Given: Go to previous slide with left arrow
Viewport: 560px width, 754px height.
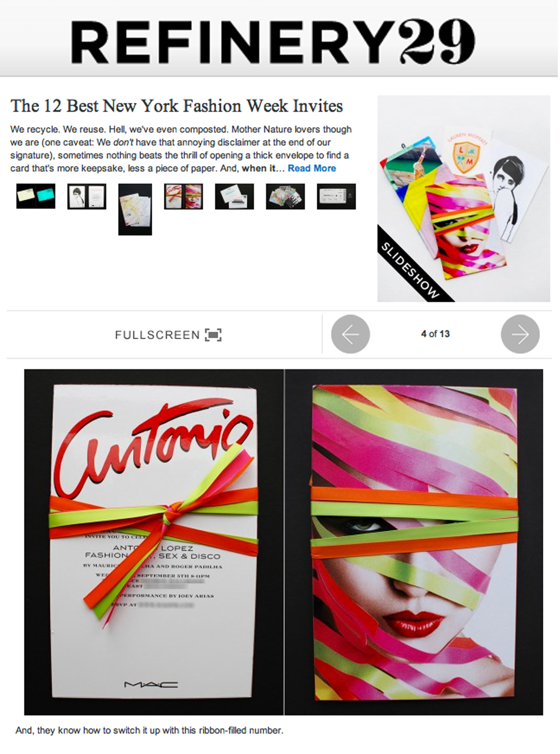Looking at the screenshot, I should 351,334.
